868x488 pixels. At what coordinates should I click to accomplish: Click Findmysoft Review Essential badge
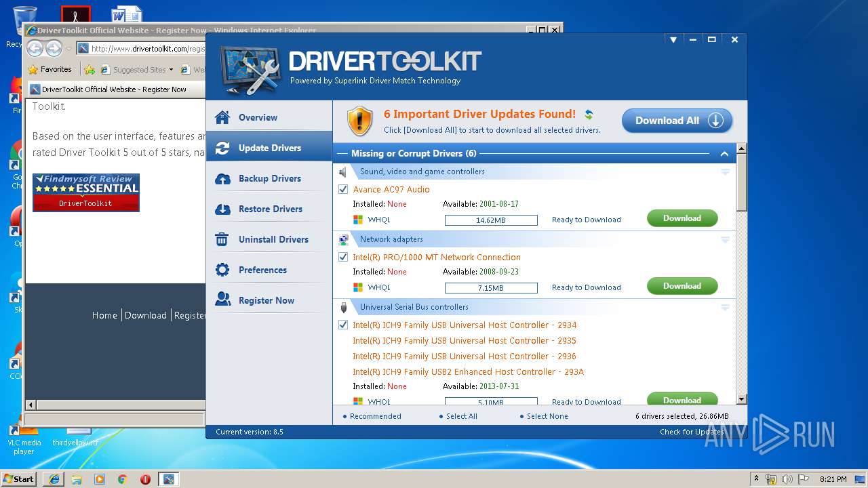tap(86, 192)
